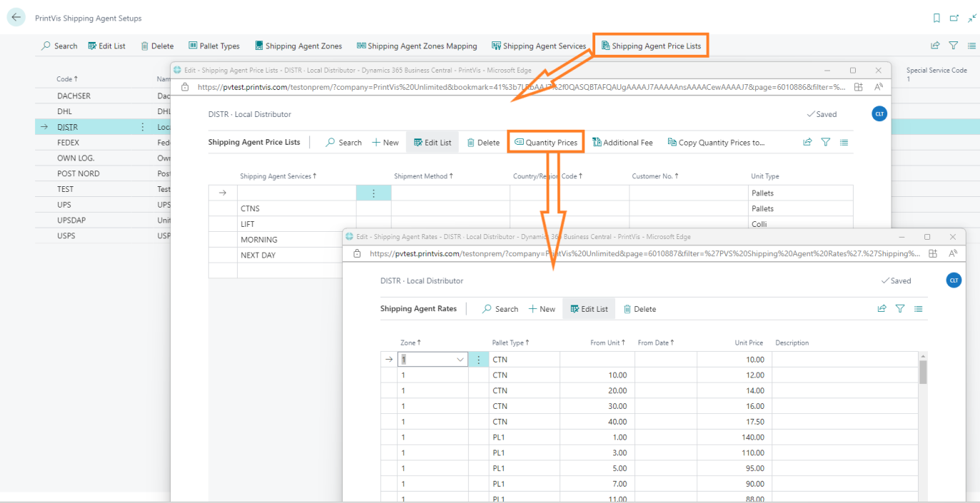980x503 pixels.
Task: Go back with the left arrow button
Action: (x=16, y=18)
